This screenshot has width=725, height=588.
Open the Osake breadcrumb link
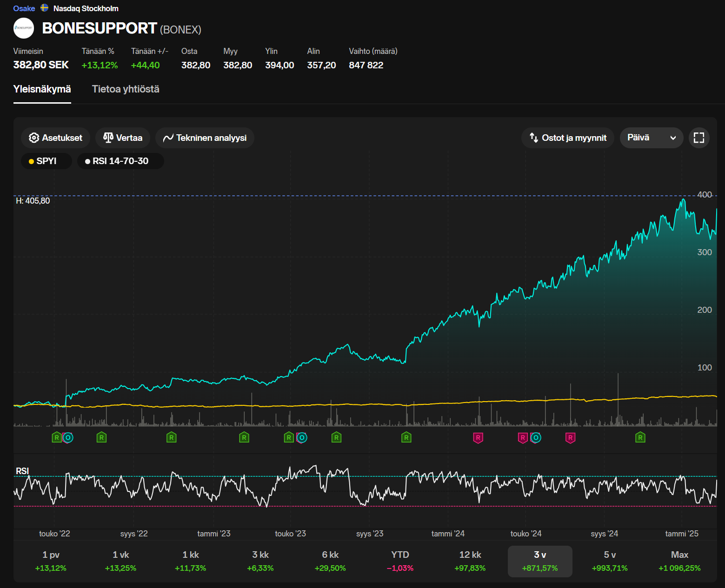click(x=24, y=8)
